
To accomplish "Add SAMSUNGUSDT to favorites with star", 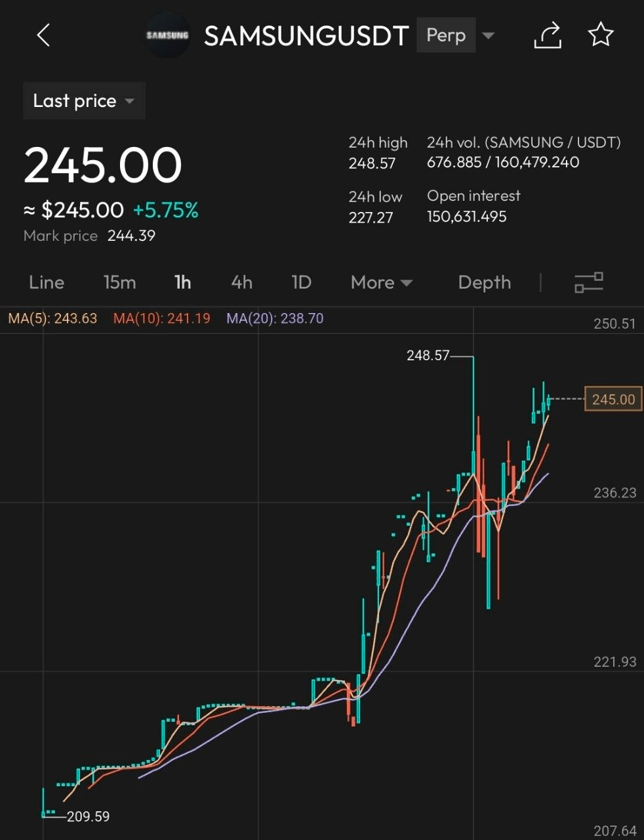I will pos(601,35).
